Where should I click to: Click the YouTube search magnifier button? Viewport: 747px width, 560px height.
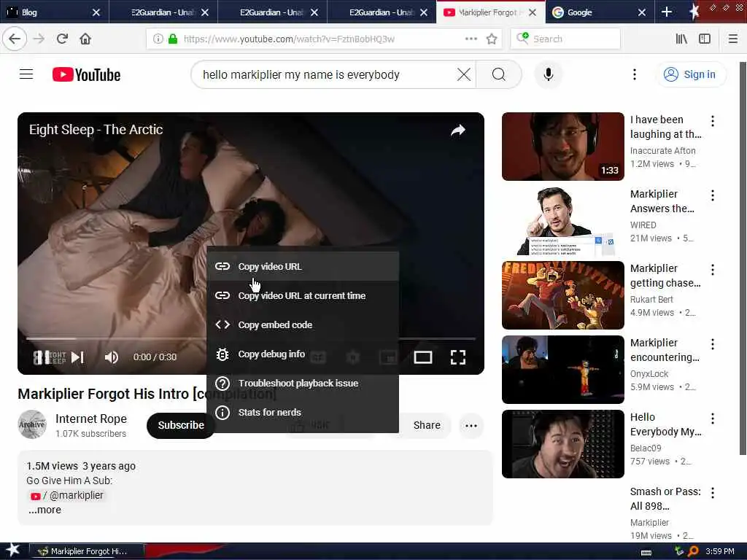pyautogui.click(x=499, y=74)
